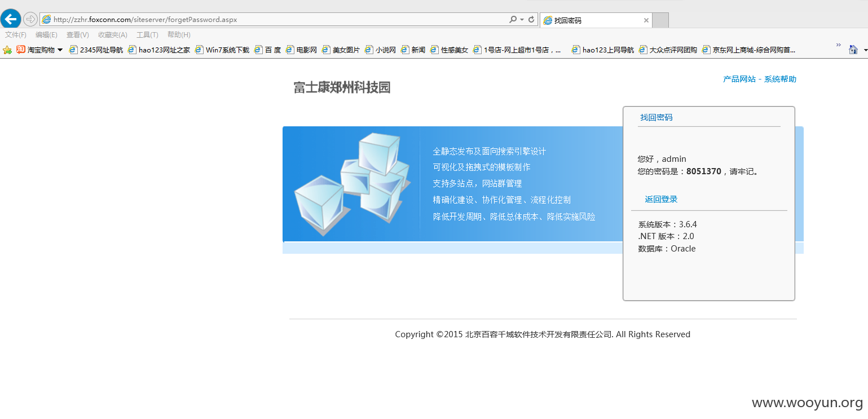Click the 返回登录 link
Image resolution: width=868 pixels, height=419 pixels.
point(661,199)
